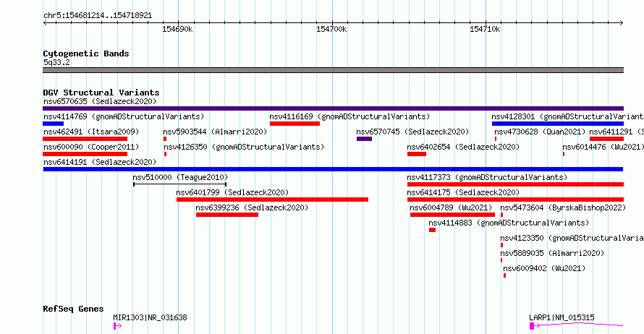The image size is (644, 334).
Task: Open nsv6414191 (Sedlazeck2020) label
Action: point(100,162)
